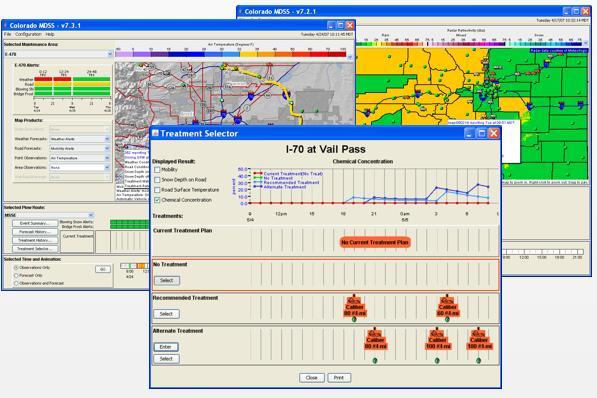Open the Configuration menu

28,34
